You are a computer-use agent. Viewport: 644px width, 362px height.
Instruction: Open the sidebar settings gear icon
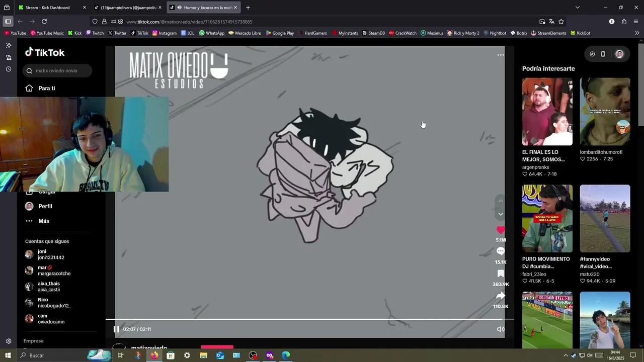tap(9, 341)
